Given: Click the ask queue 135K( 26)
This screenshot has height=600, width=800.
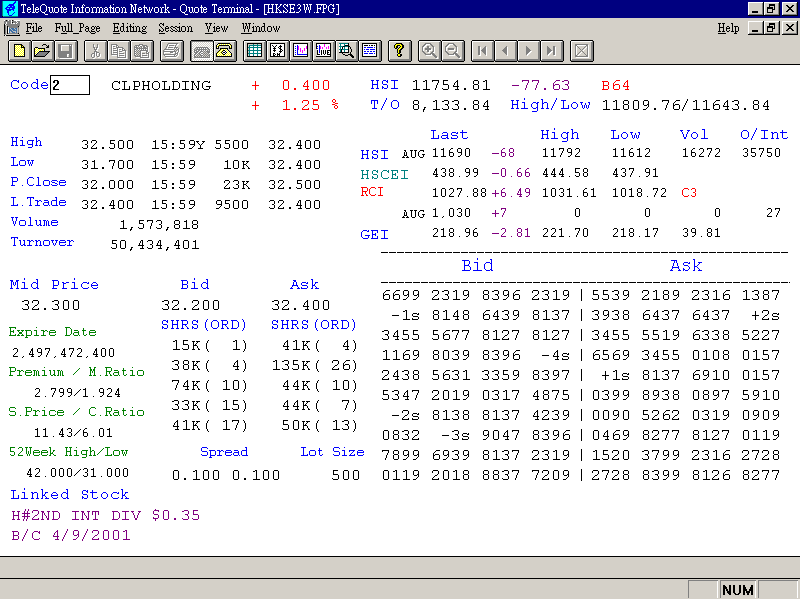Looking at the screenshot, I should [314, 365].
